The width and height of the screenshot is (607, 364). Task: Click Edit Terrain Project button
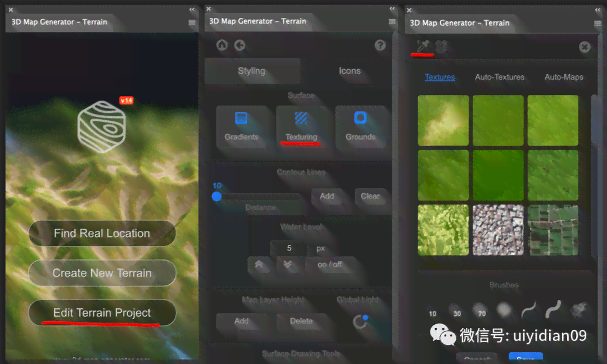click(102, 312)
